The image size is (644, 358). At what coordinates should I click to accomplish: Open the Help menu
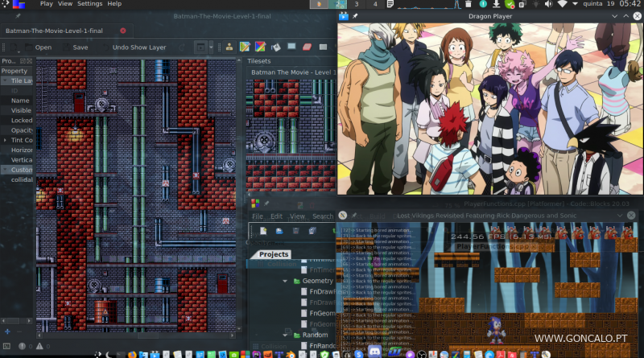(114, 4)
